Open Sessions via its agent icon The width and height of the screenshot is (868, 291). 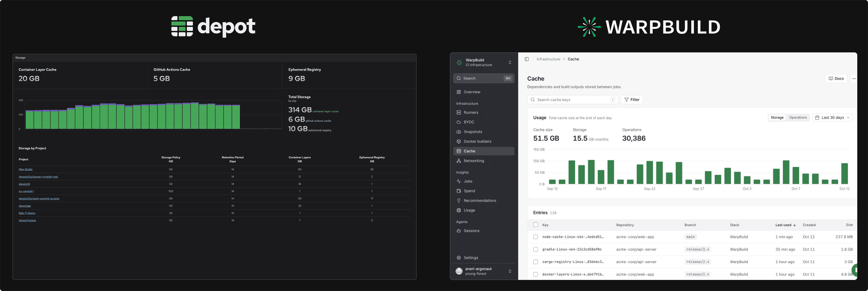pos(459,231)
